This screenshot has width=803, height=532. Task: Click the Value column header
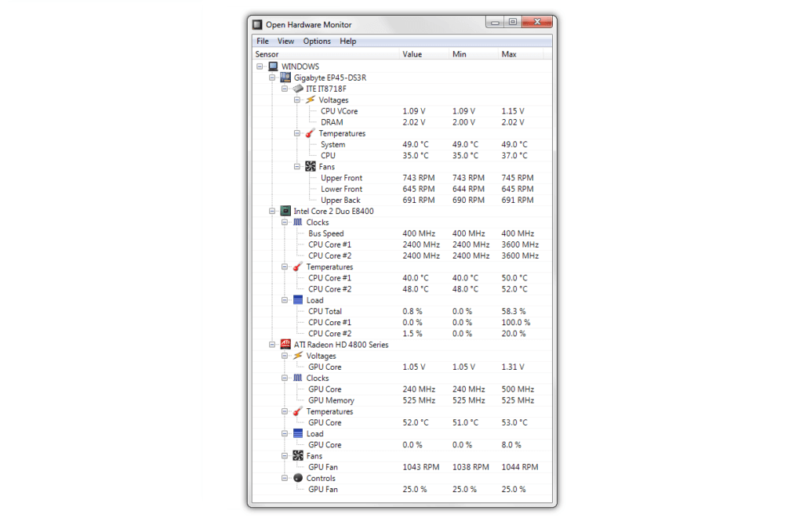[424, 54]
